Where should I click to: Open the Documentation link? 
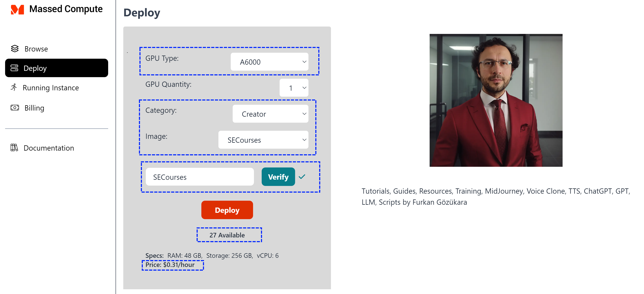point(49,148)
